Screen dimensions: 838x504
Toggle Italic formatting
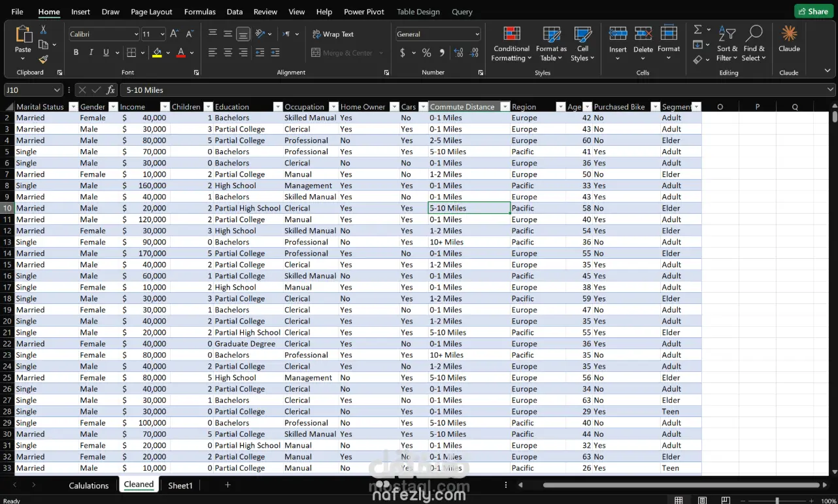click(91, 52)
